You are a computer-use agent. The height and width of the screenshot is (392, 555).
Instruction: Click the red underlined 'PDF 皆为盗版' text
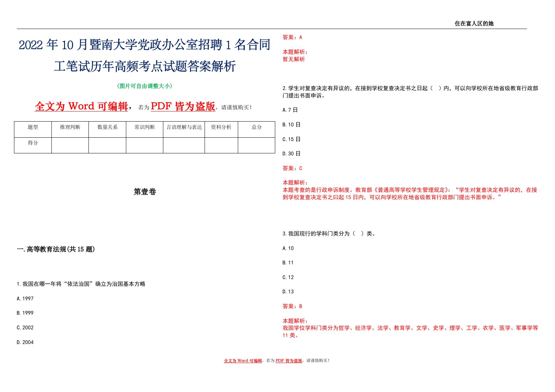[183, 106]
